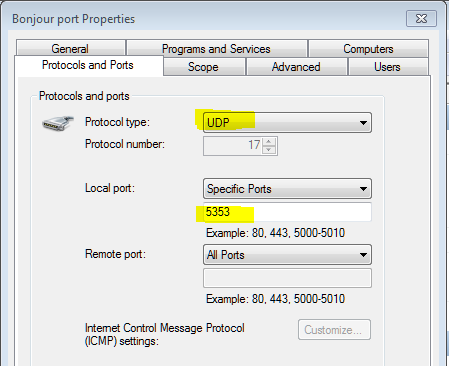Open the Users tab
Viewport: 449px width, 366px height.
click(388, 67)
